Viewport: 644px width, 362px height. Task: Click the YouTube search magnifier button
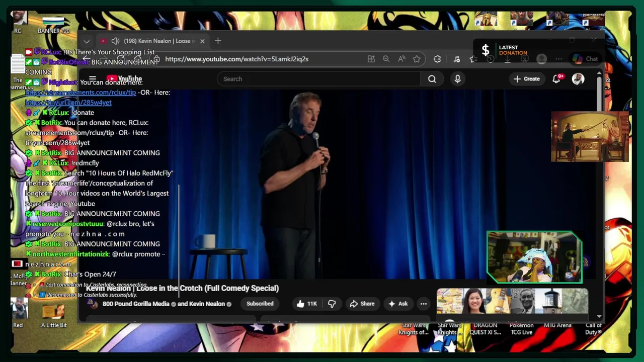coord(432,79)
